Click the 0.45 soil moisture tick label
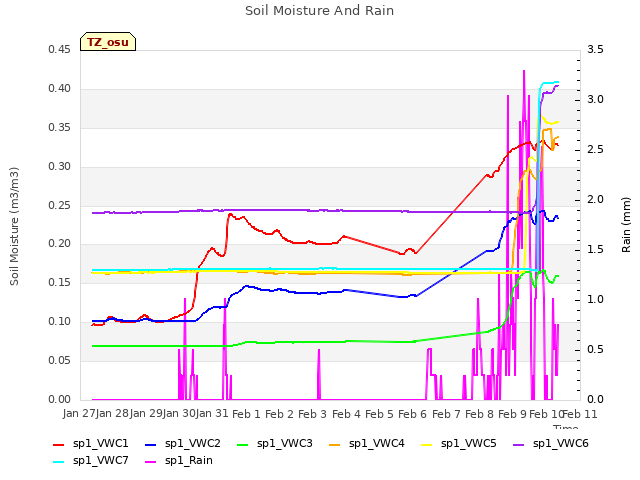 pyautogui.click(x=60, y=49)
